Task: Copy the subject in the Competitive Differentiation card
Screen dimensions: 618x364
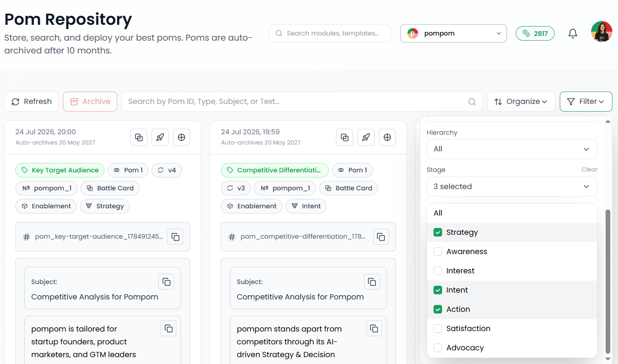Action: coord(372,282)
